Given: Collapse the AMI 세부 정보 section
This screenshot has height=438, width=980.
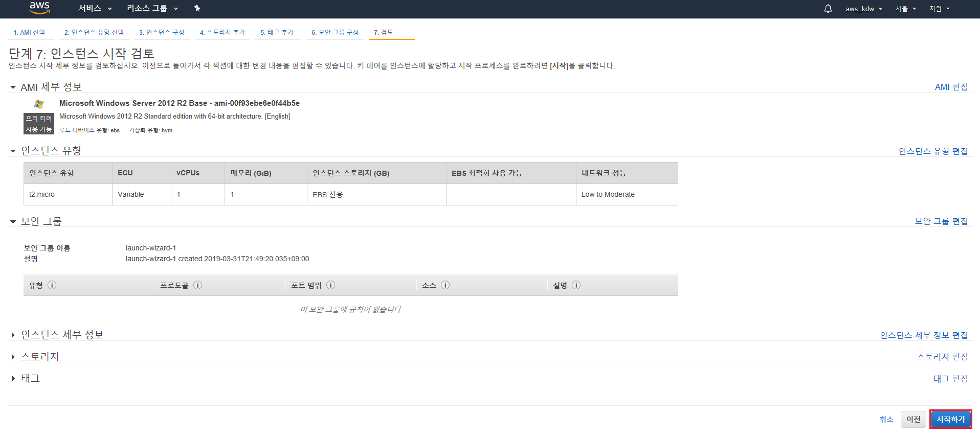Looking at the screenshot, I should point(13,87).
